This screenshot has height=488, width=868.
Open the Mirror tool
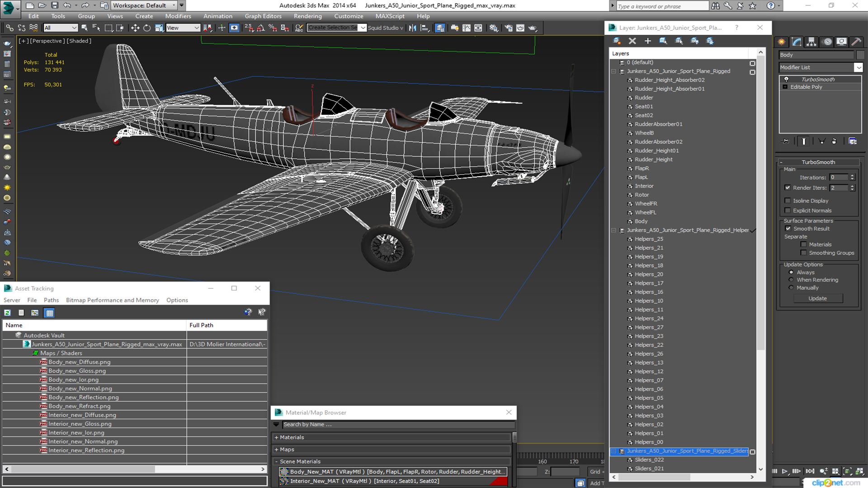click(x=412, y=28)
